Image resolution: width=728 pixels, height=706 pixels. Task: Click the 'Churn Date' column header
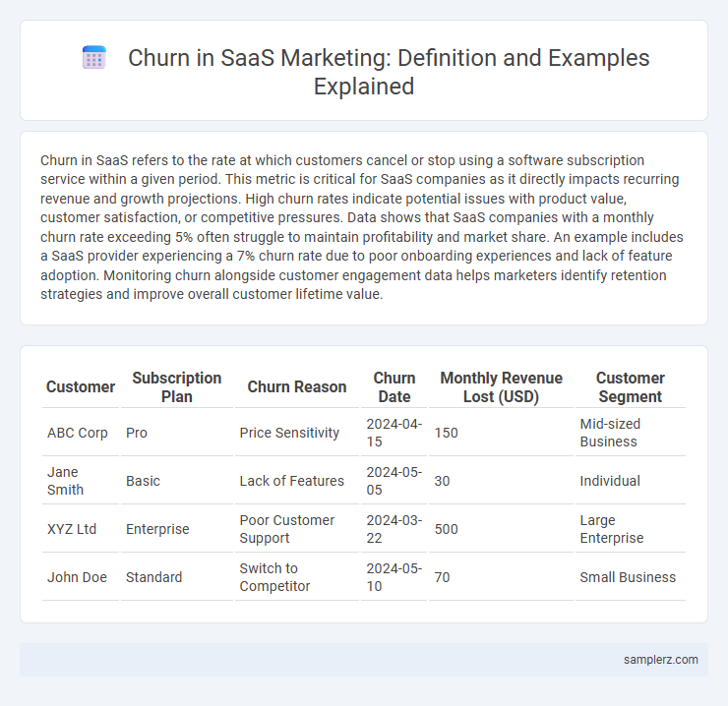[x=394, y=387]
